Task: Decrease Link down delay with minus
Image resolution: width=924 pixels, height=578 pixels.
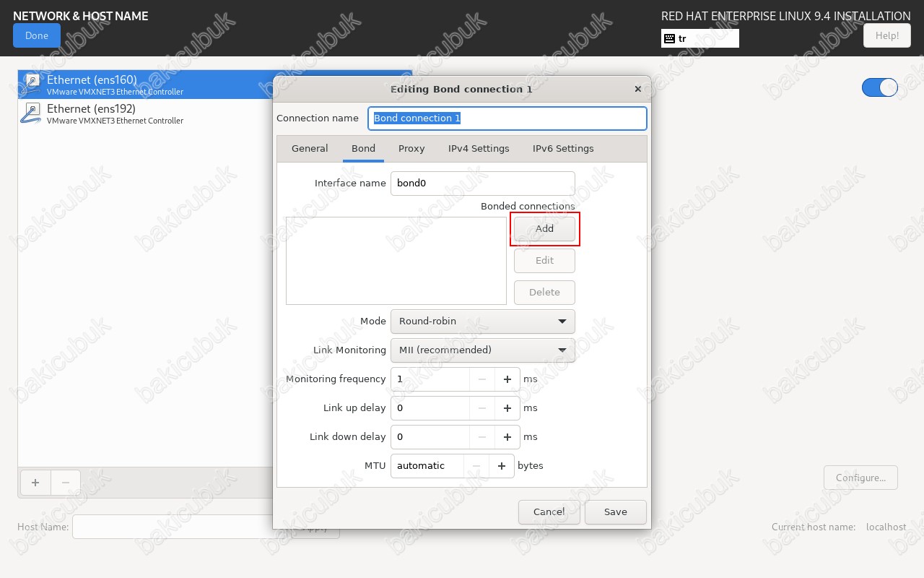Action: click(x=482, y=437)
